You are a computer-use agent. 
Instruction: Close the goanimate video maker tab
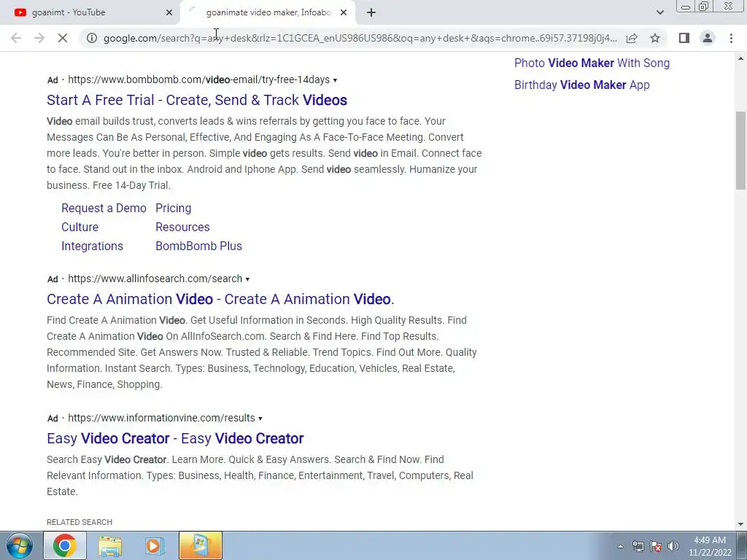point(344,12)
